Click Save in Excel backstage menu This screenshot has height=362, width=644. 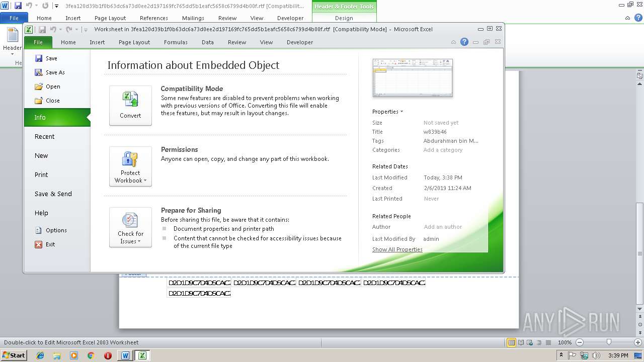[x=46, y=58]
